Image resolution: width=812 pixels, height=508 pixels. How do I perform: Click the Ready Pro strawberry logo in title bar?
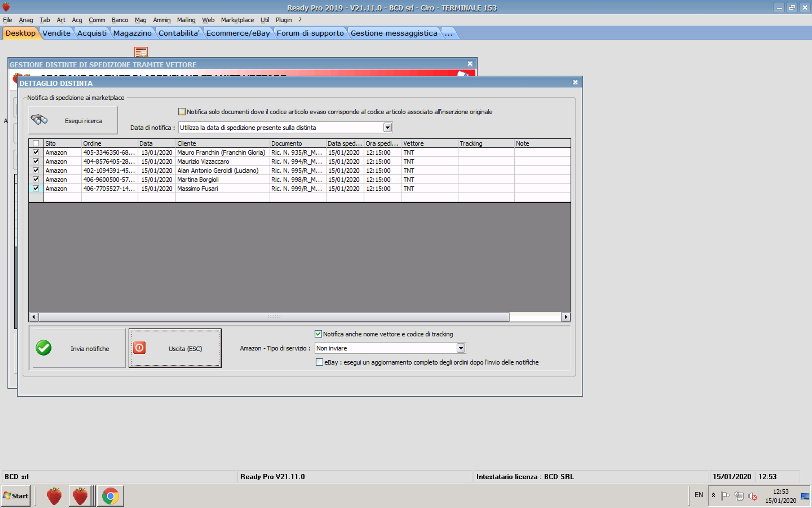[6, 7]
